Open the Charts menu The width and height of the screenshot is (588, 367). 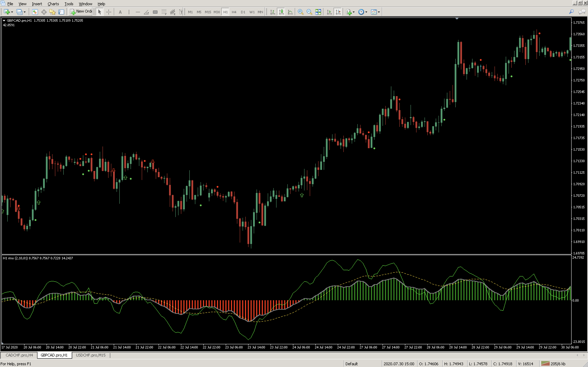(53, 4)
